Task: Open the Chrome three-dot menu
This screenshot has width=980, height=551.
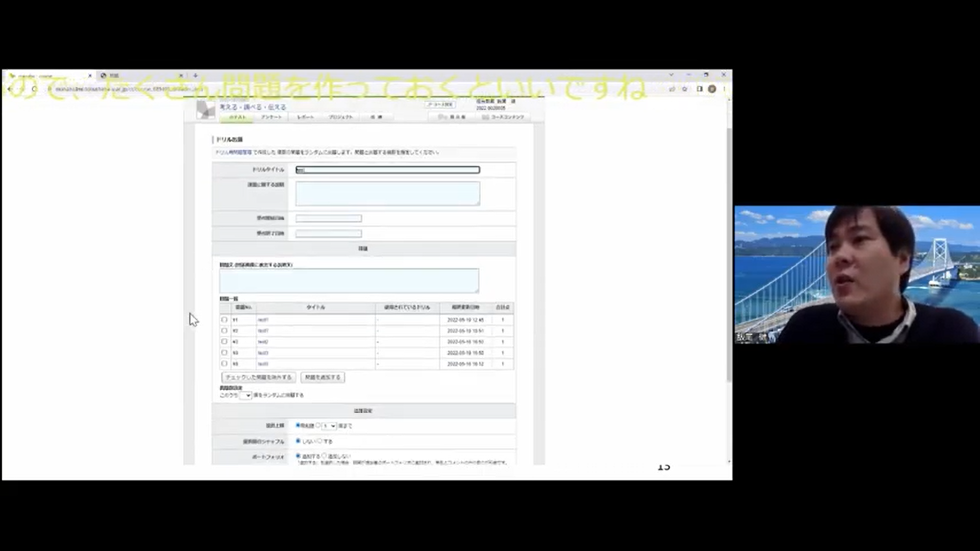Action: tap(724, 89)
